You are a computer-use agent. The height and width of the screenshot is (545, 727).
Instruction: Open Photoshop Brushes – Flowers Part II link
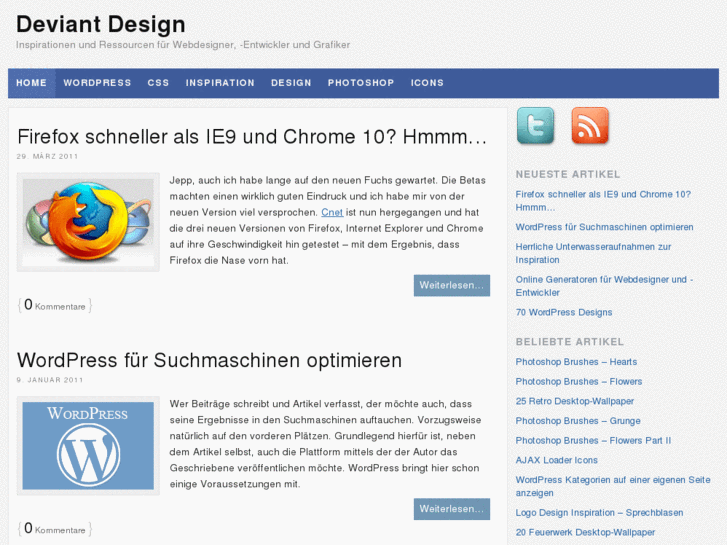[x=593, y=441]
